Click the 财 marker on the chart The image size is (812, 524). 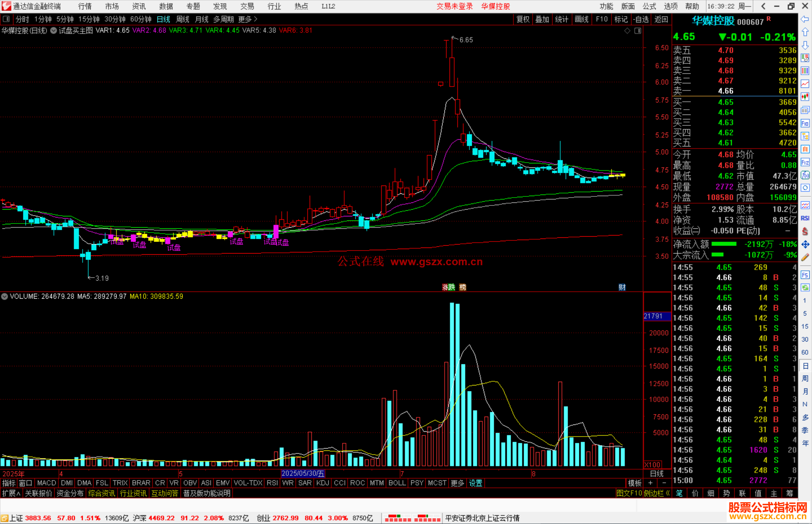click(622, 287)
